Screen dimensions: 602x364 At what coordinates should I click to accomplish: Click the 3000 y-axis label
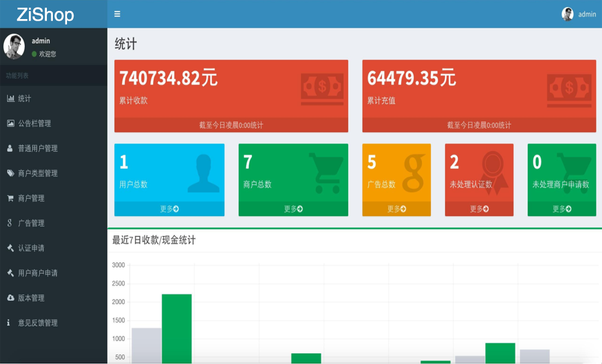click(x=118, y=265)
